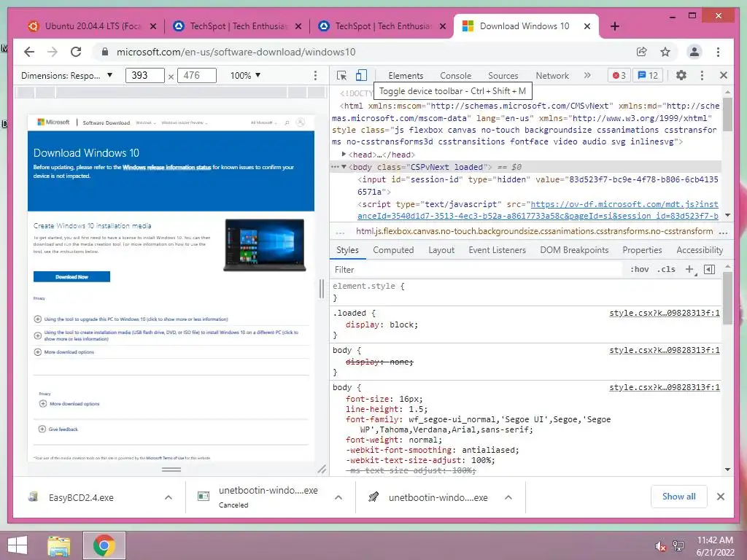This screenshot has height=560, width=747.
Task: Toggle the device toolbar icon
Action: point(362,75)
